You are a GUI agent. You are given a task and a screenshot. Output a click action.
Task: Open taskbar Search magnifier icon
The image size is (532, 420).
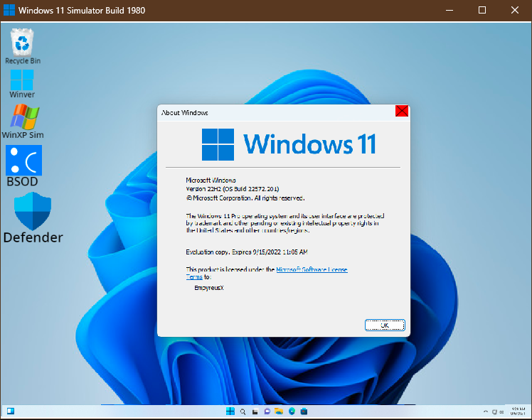[x=243, y=411]
